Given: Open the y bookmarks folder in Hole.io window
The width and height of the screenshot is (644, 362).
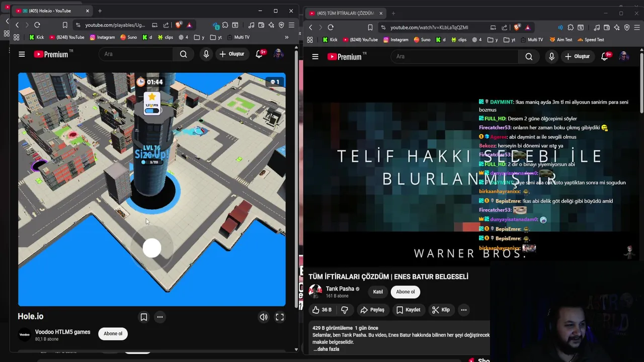Looking at the screenshot, I should [200, 37].
